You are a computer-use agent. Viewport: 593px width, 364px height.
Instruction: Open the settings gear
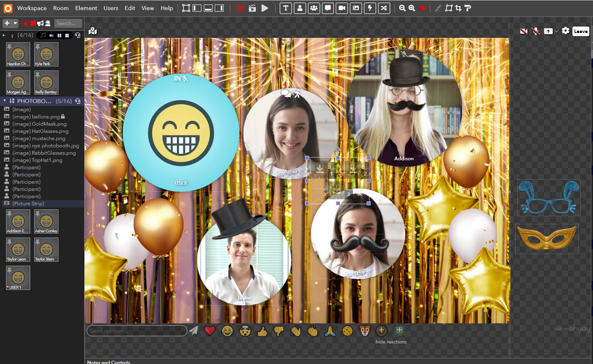pos(566,31)
